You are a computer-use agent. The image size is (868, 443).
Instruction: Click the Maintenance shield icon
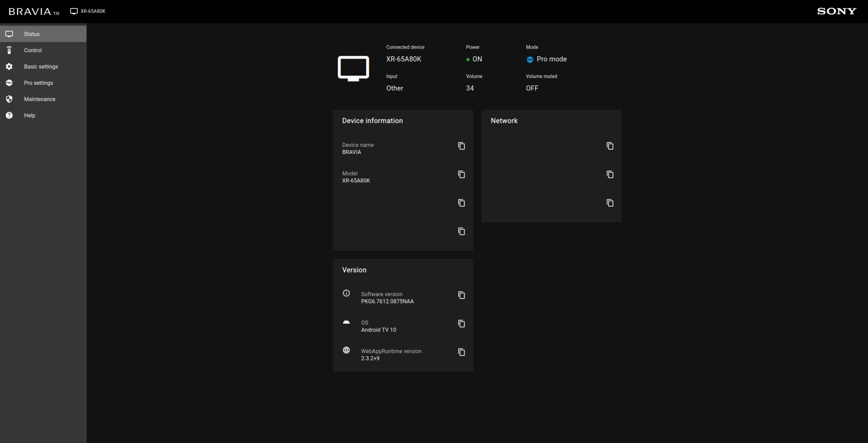coord(9,99)
